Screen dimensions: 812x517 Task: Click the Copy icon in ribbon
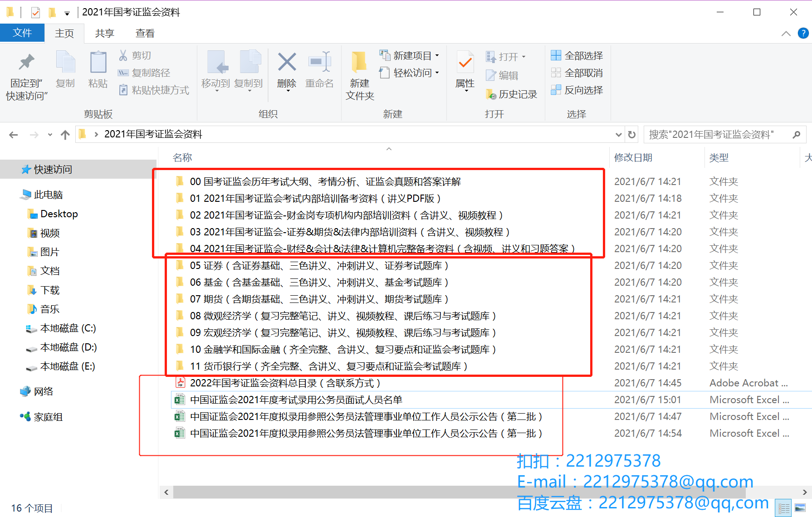point(65,63)
